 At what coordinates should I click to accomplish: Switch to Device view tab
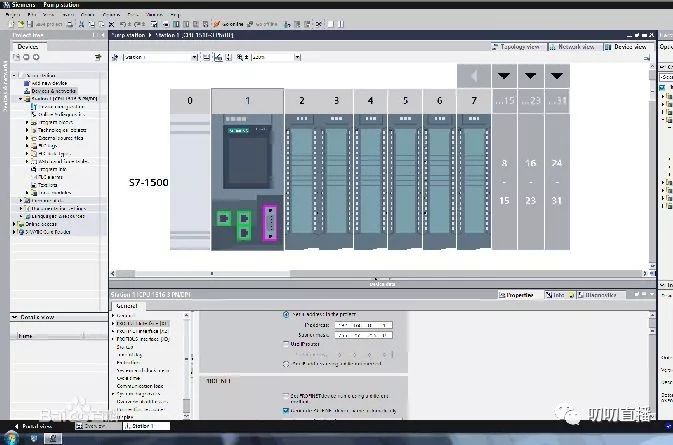(627, 46)
